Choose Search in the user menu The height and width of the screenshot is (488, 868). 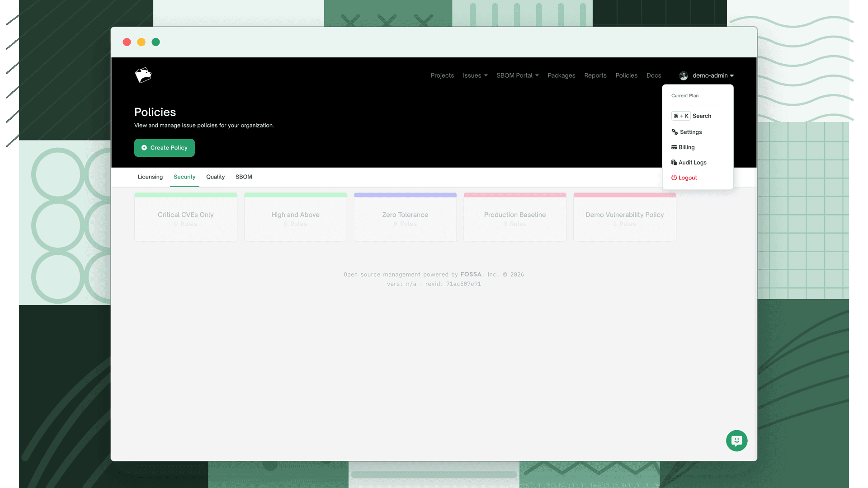click(x=698, y=116)
